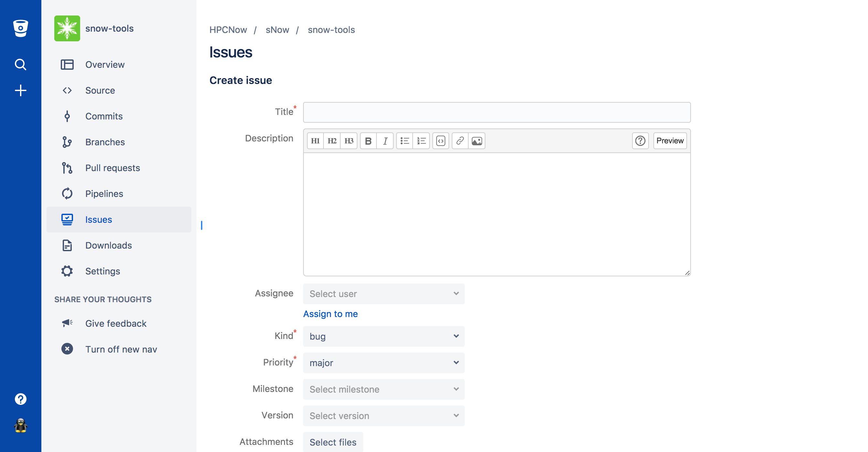Click the Pull requests sidebar icon
The image size is (868, 452).
[67, 168]
